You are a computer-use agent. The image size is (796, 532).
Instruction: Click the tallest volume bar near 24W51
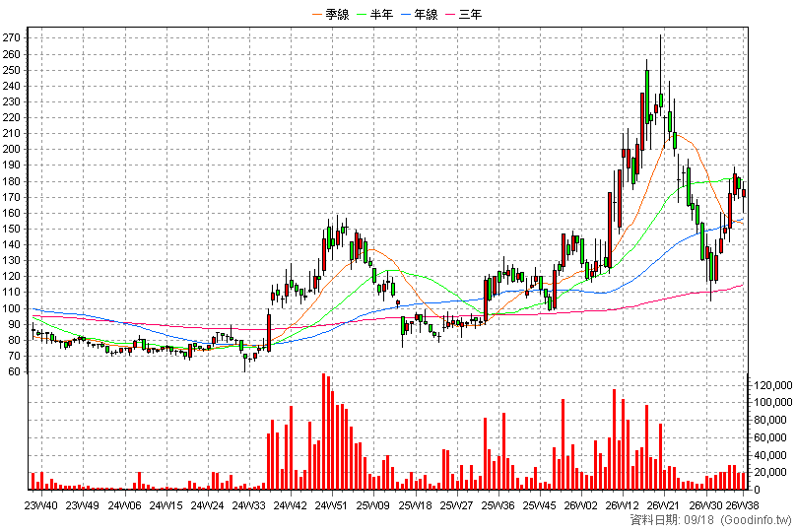click(324, 432)
